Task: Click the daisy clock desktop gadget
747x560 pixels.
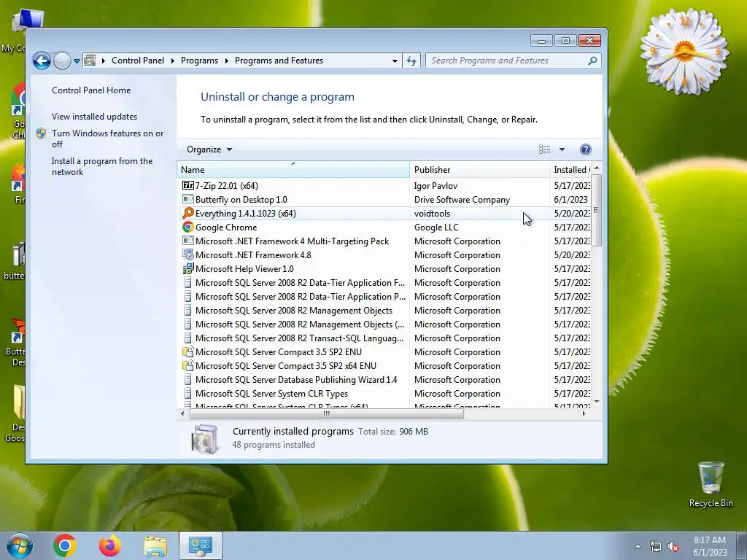Action: (x=684, y=51)
